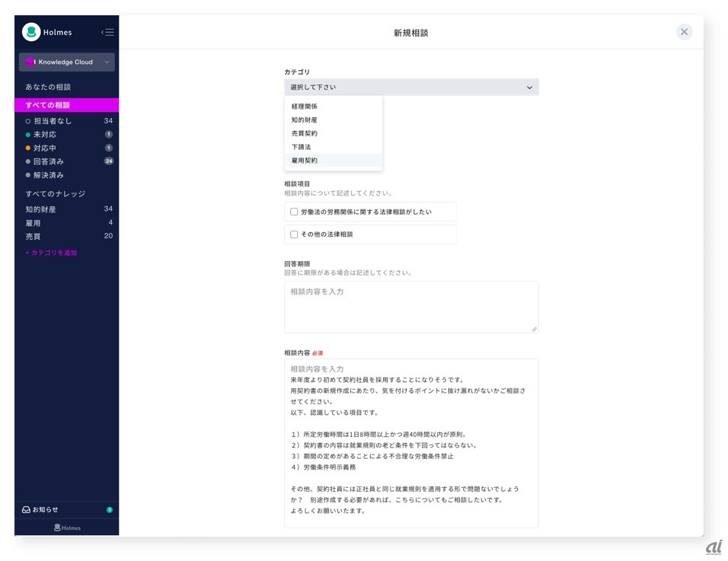Click the 相談内容 text area
Screen dimensions: 728x561
coord(411,443)
